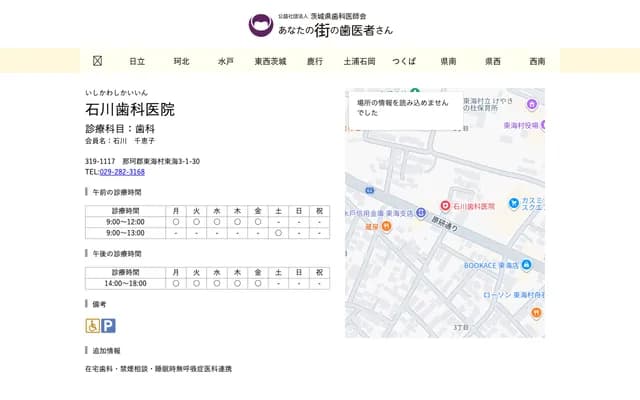The image size is (640, 400).
Task: Click the address 那珂郡東海村東海3-1-30
Action: [161, 161]
